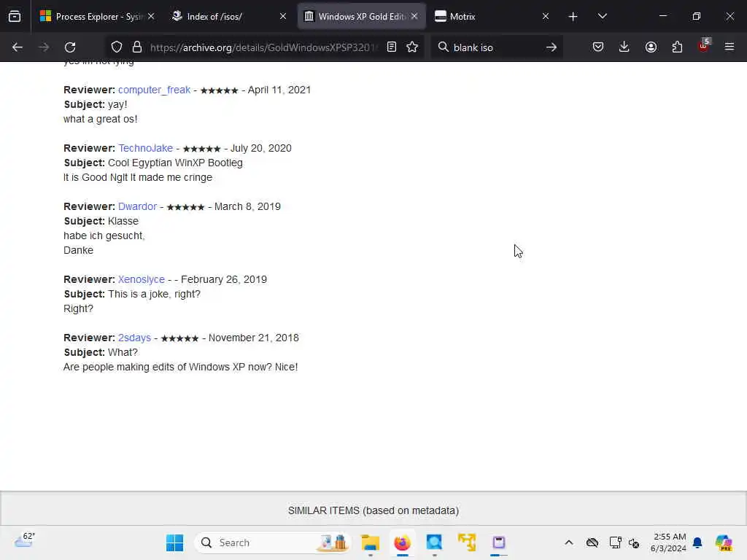The width and height of the screenshot is (747, 560).
Task: Click Firefox icon in taskbar
Action: point(402,542)
